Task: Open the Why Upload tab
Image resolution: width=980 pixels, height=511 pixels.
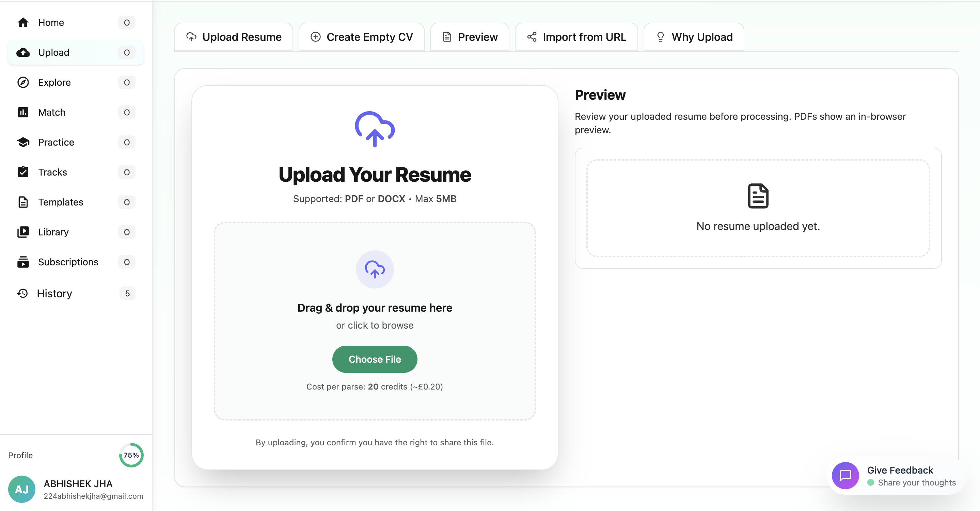Action: point(694,37)
